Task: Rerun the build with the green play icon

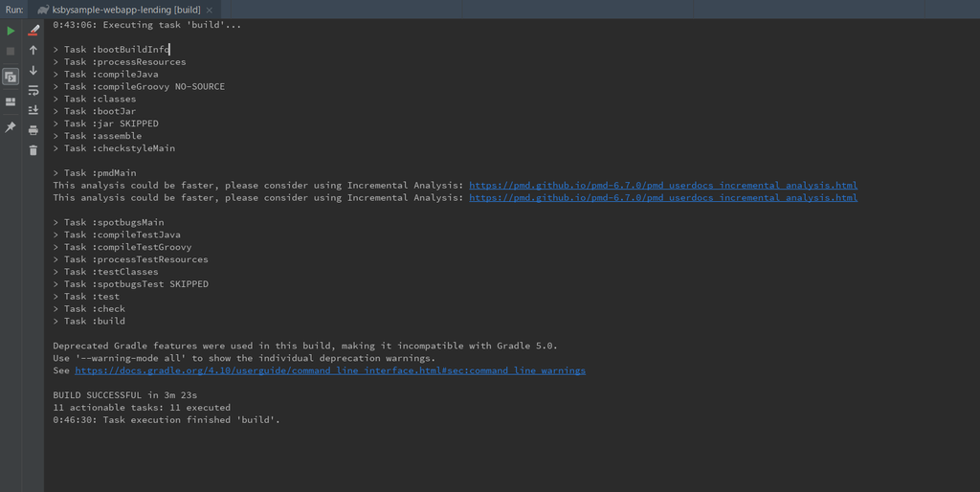Action: (x=11, y=31)
